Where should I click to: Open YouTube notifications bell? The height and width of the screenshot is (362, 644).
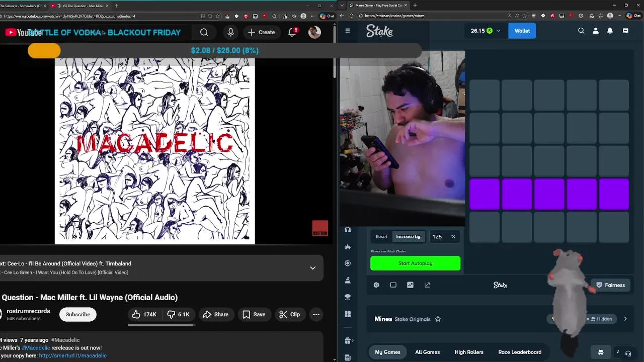tap(292, 32)
